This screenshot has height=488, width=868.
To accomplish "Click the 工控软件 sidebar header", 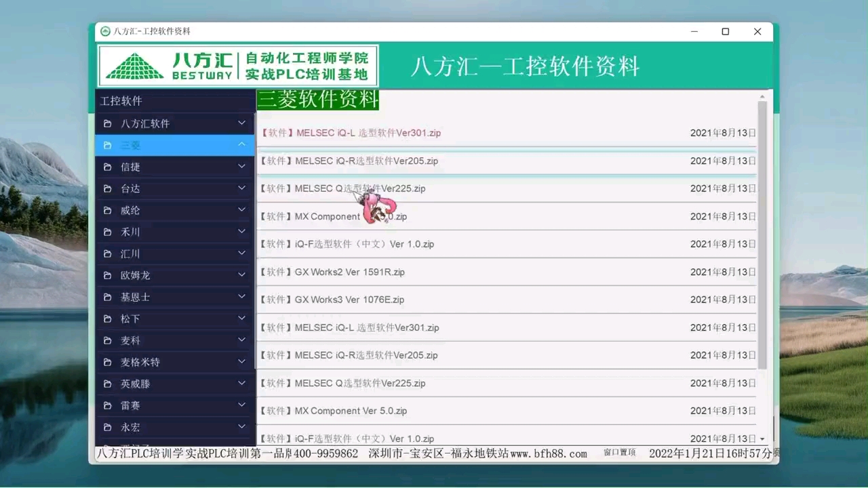I will click(121, 101).
